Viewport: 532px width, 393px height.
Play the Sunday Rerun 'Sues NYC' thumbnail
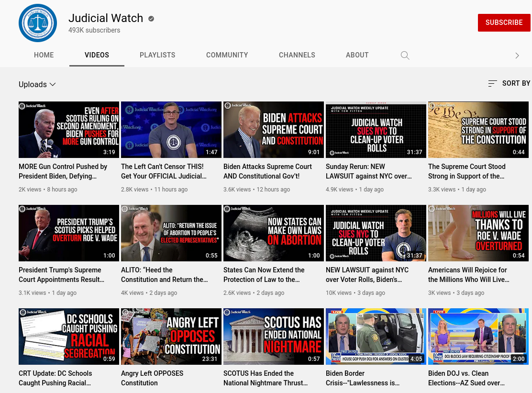tap(376, 130)
